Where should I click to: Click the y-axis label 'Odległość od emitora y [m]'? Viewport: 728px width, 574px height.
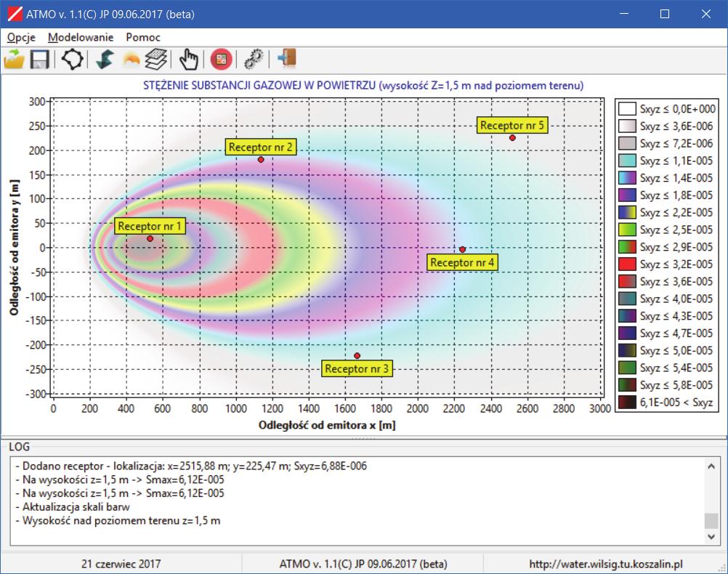point(15,248)
